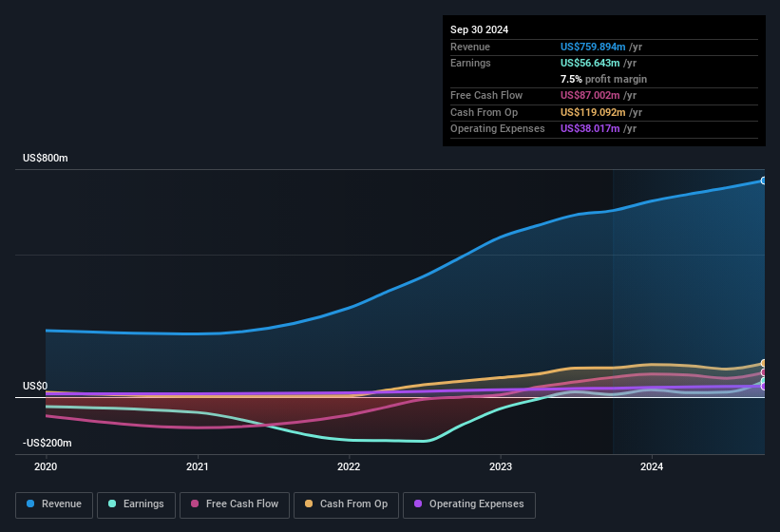780x532 pixels.
Task: Click the 2021 x-axis label
Action: click(x=198, y=466)
